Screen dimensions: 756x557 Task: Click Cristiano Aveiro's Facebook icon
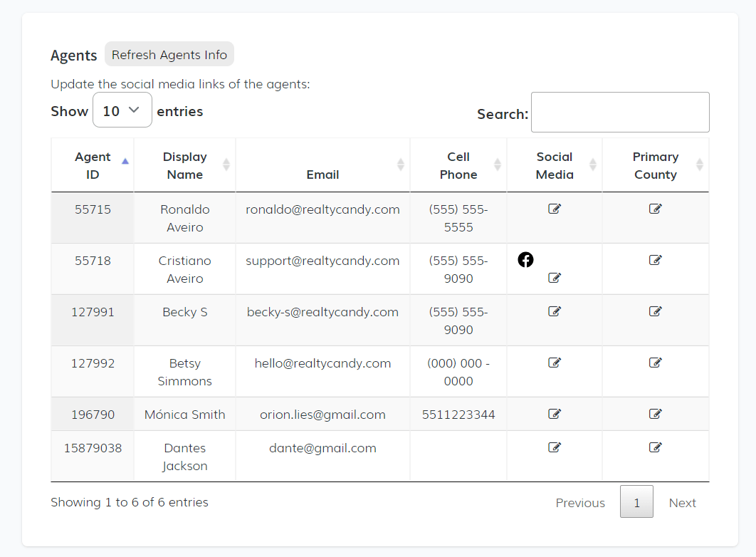[x=525, y=260]
